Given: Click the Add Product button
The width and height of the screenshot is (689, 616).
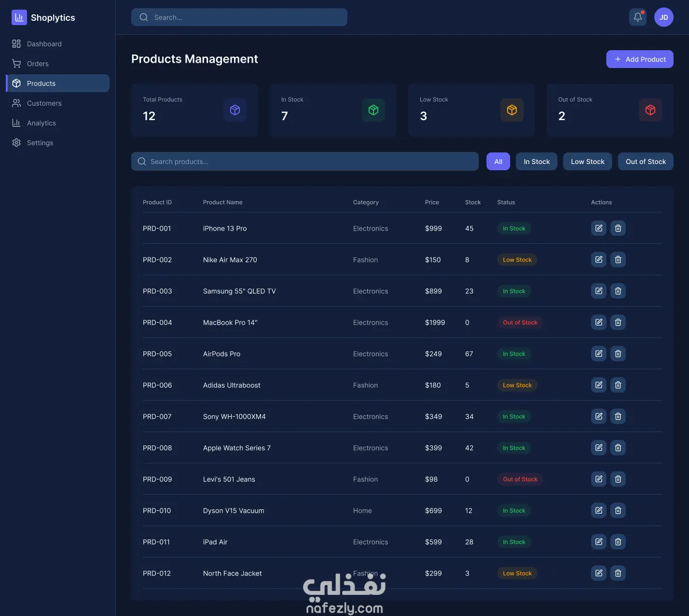Looking at the screenshot, I should coord(640,59).
